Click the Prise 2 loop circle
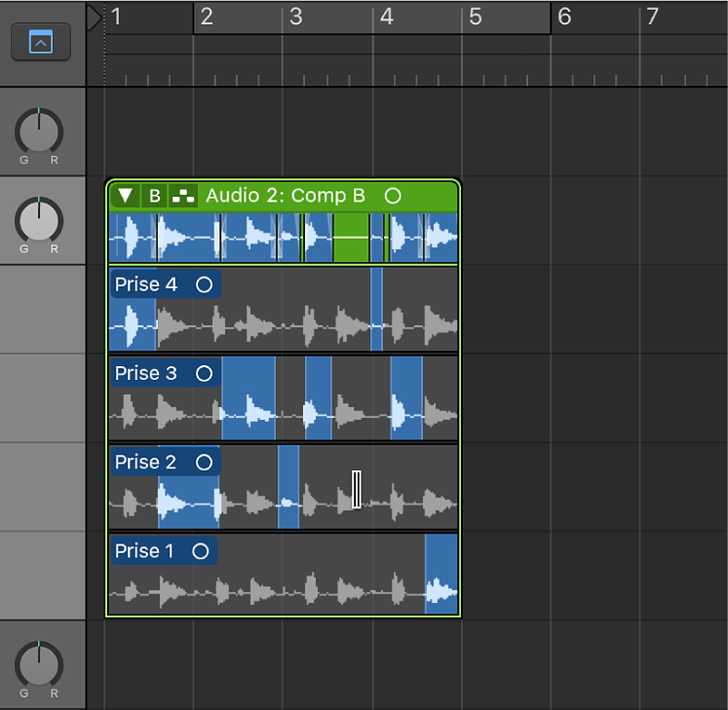This screenshot has width=728, height=710. 204,462
